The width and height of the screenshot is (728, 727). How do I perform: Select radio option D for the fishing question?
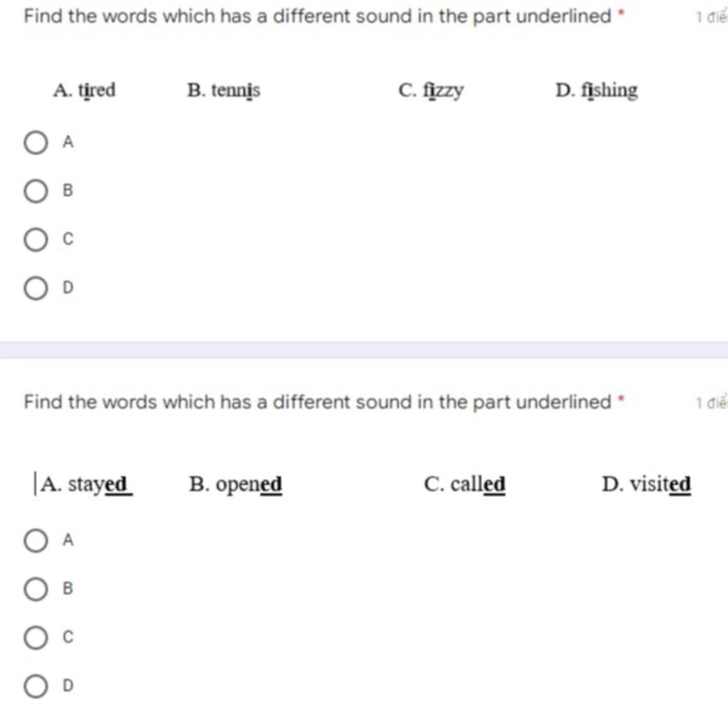(x=36, y=288)
